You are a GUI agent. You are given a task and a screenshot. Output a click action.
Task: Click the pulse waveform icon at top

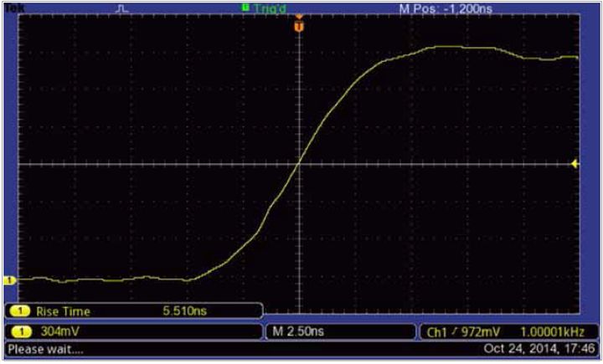coord(122,8)
